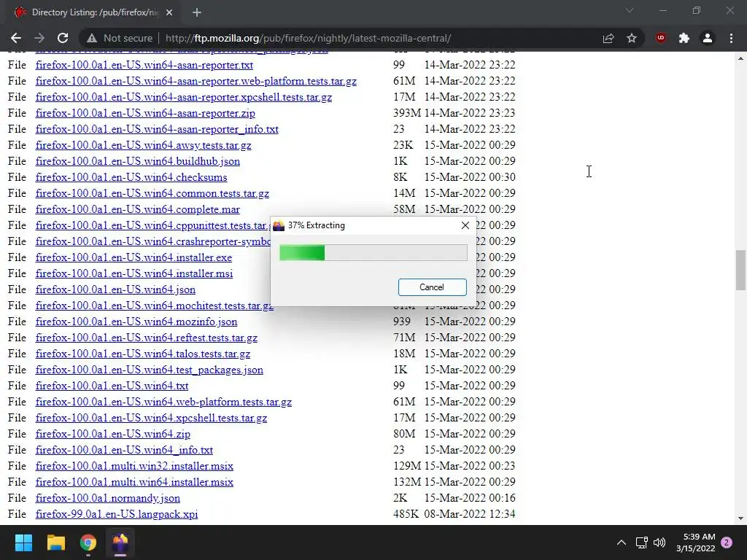
Task: Open the Not secure site info
Action: click(x=120, y=38)
